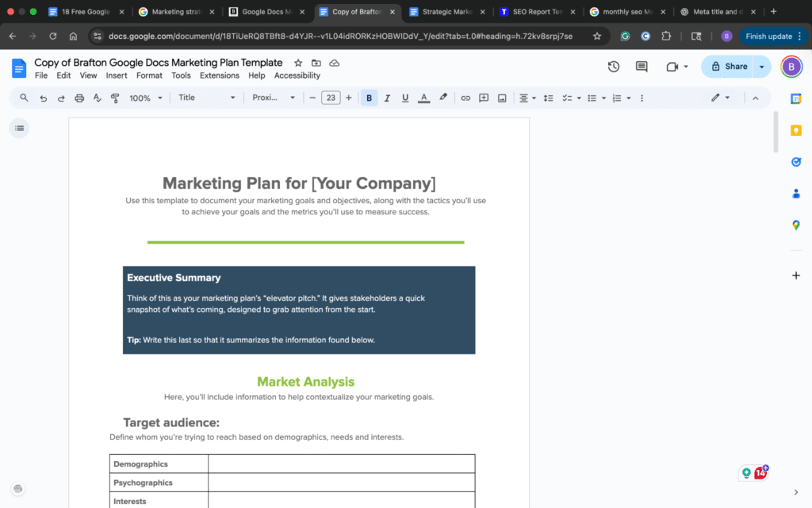812x508 pixels.
Task: Insert a link using the link icon
Action: click(465, 97)
